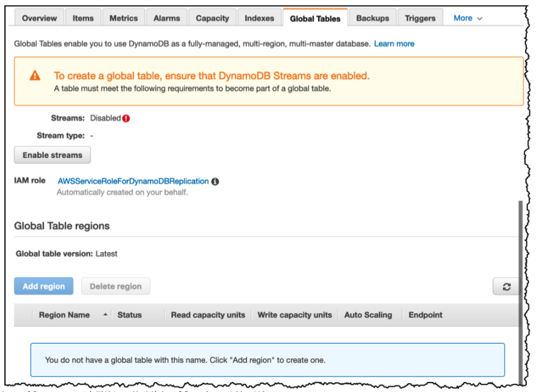Click the 'Global table version: Latest' text
Viewport: 540px width, 392px height.
[x=66, y=254]
